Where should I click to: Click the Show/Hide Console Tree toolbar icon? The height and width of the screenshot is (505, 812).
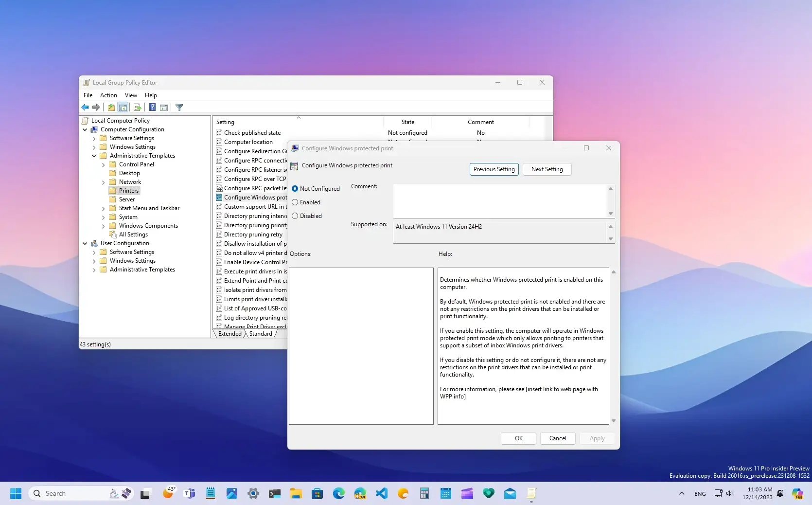pos(123,108)
